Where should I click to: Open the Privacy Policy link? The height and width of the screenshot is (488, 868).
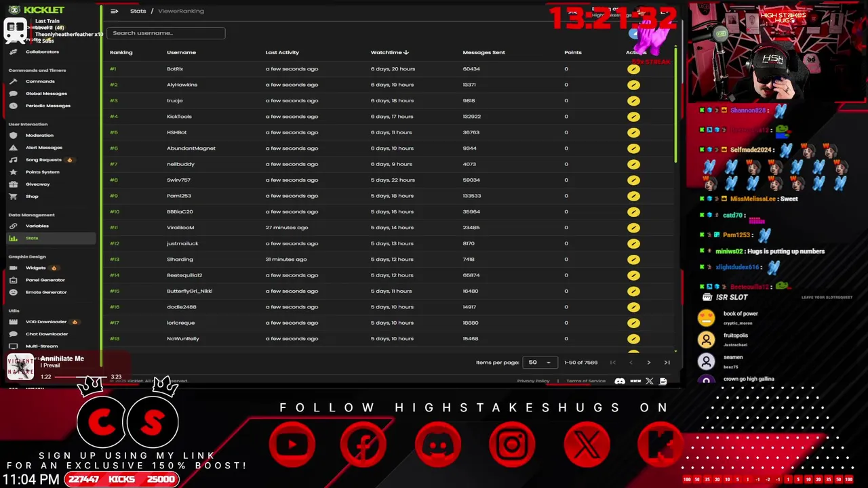[x=533, y=381]
